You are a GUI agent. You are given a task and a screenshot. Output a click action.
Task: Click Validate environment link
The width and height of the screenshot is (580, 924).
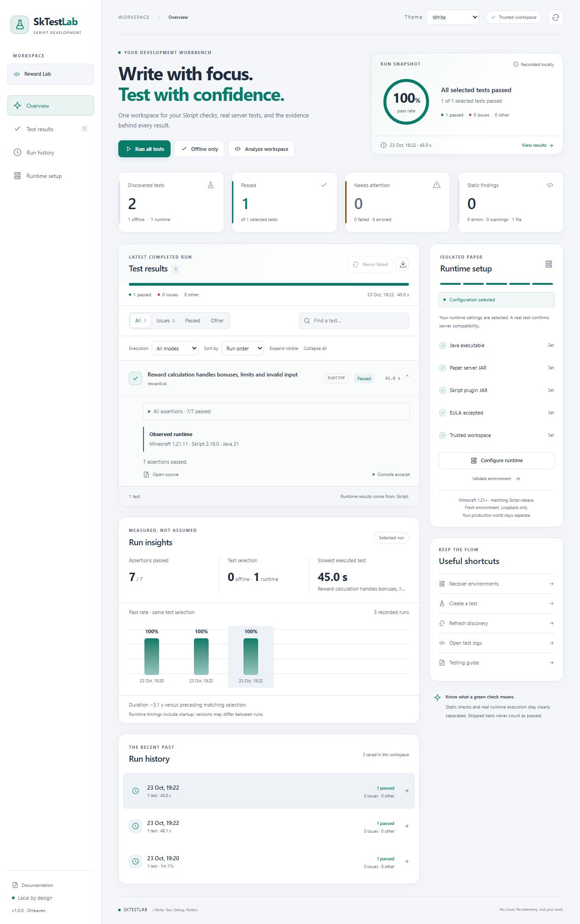pos(496,479)
